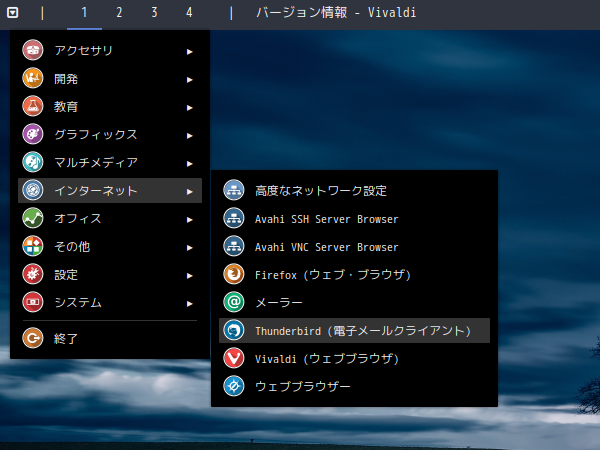The width and height of the screenshot is (600, 450).
Task: Expand the オフィス submenu arrow
Action: [x=189, y=220]
